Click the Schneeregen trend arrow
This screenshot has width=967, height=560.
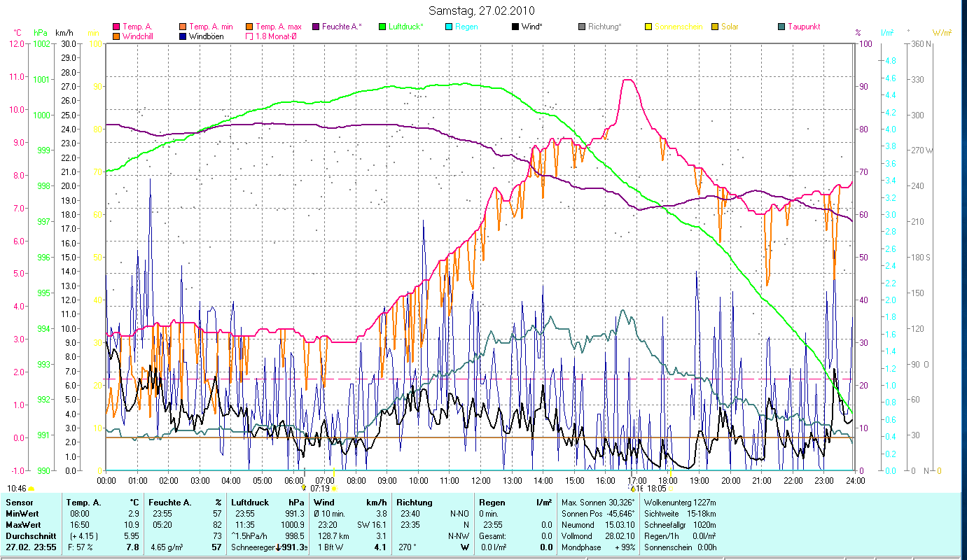[x=278, y=547]
